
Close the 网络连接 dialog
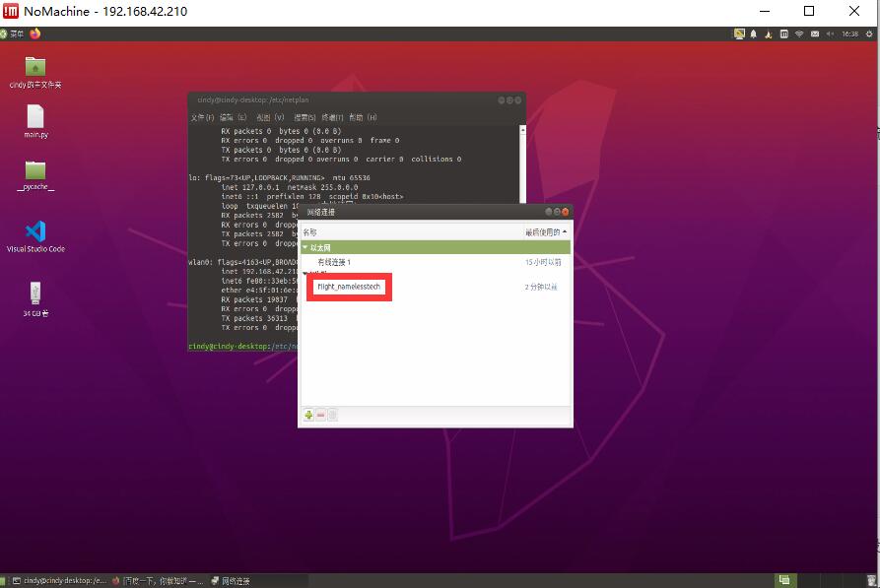click(x=566, y=212)
